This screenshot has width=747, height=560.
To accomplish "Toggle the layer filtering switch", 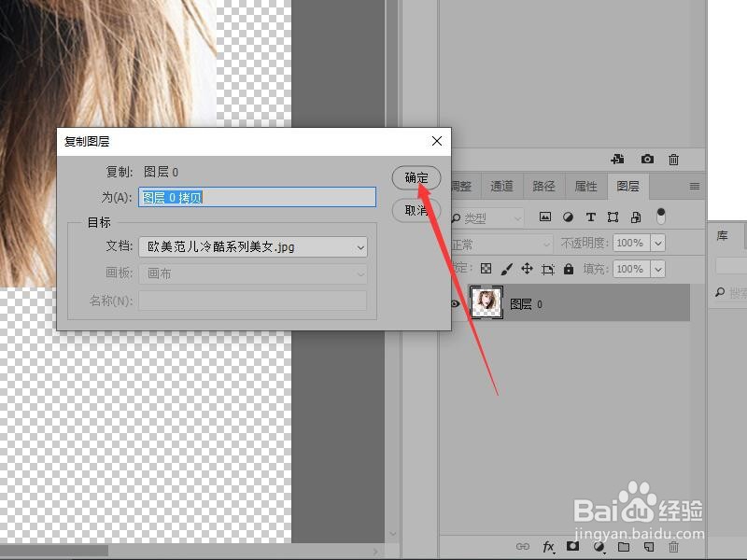I will (662, 216).
